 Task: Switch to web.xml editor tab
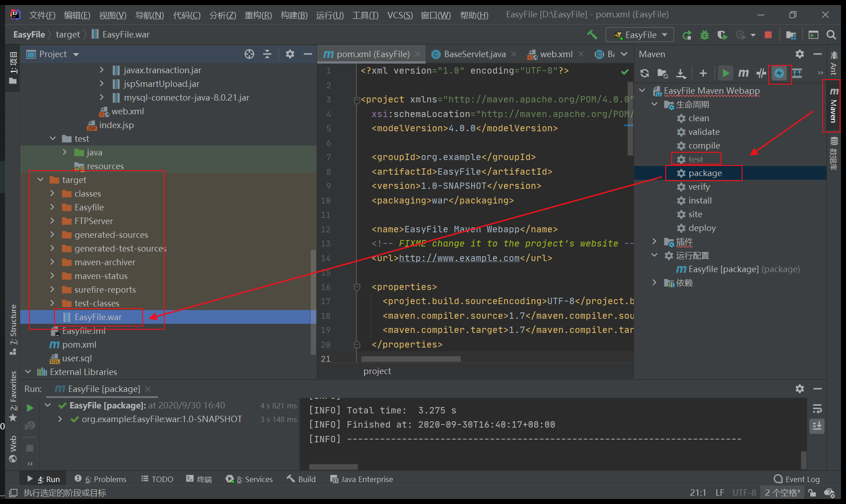tap(556, 54)
